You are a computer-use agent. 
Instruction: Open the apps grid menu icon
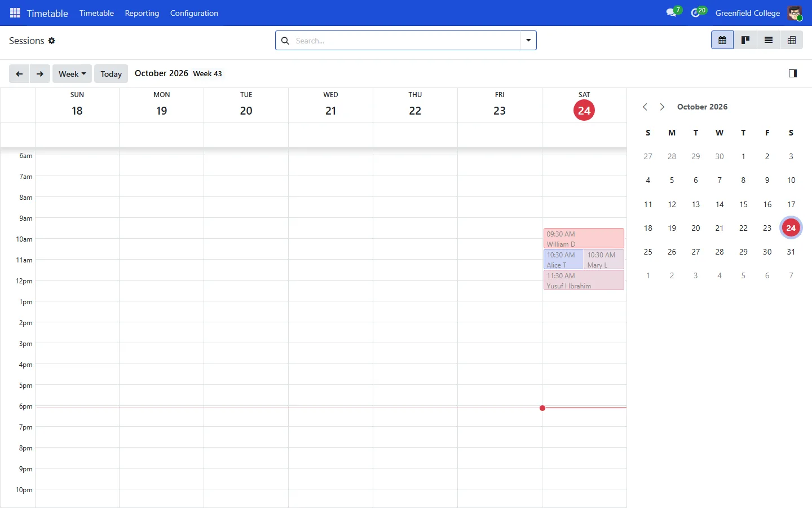(15, 13)
